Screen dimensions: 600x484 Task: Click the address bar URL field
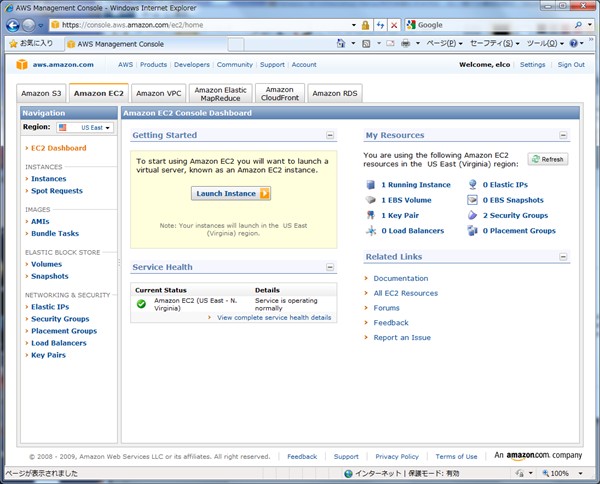pos(199,25)
